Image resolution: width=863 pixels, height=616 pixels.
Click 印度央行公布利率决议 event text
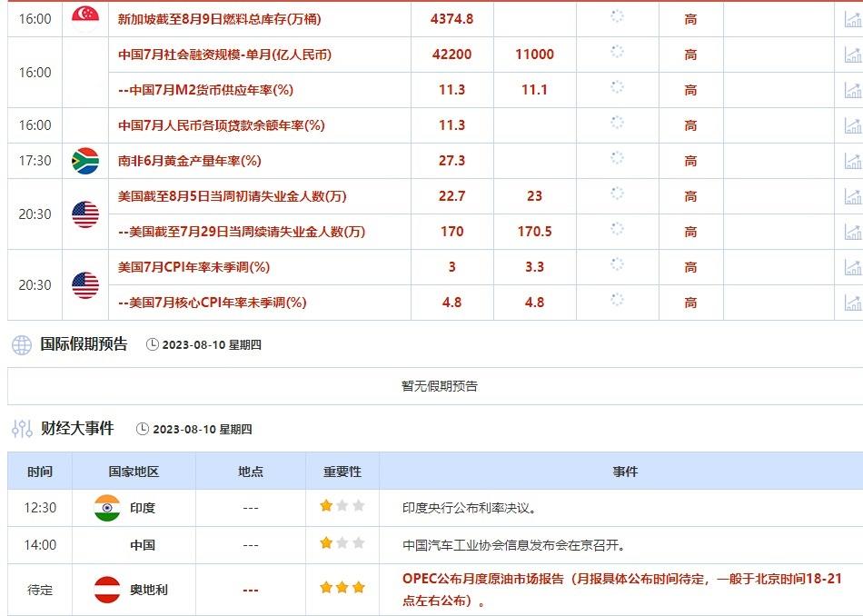[470, 508]
